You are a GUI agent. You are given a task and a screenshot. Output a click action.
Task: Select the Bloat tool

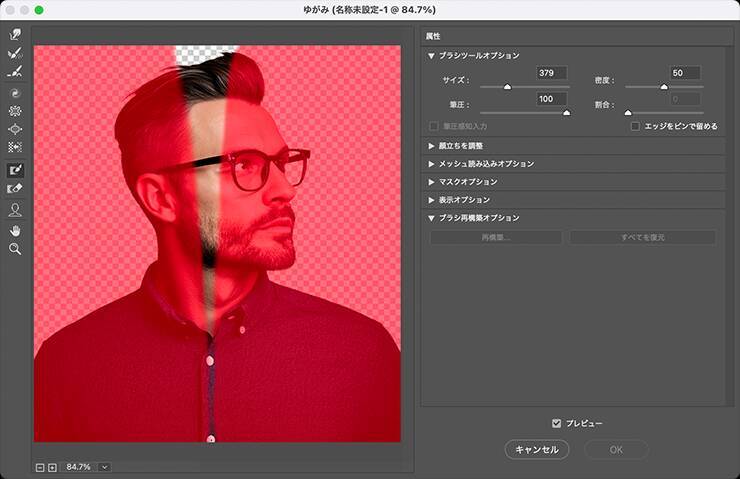coord(15,129)
